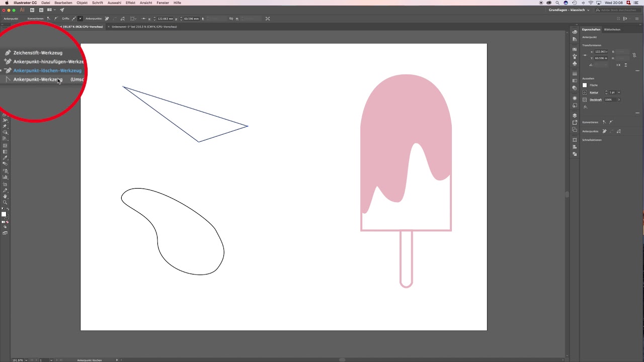The image size is (644, 362).
Task: Search Adobe Stock field
Action: [x=618, y=10]
